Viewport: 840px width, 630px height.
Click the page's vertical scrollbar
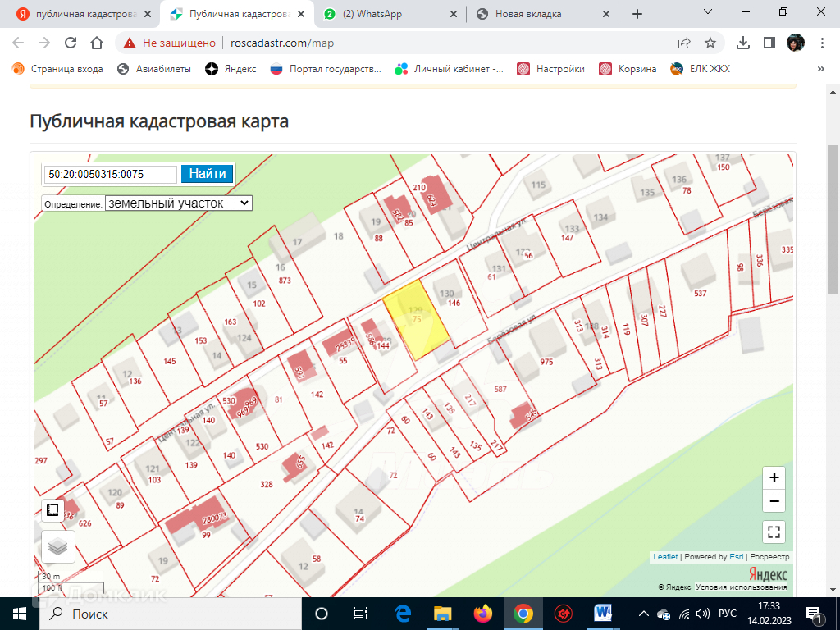click(833, 221)
